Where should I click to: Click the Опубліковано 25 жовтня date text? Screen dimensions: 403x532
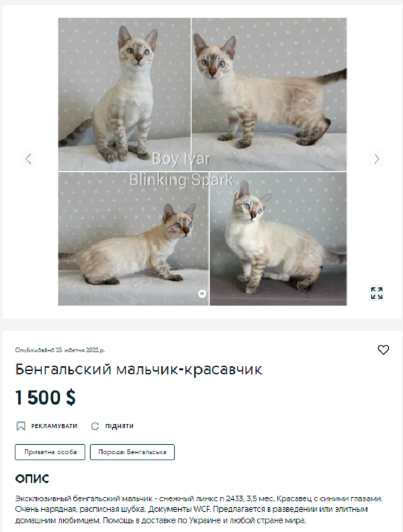click(x=60, y=350)
